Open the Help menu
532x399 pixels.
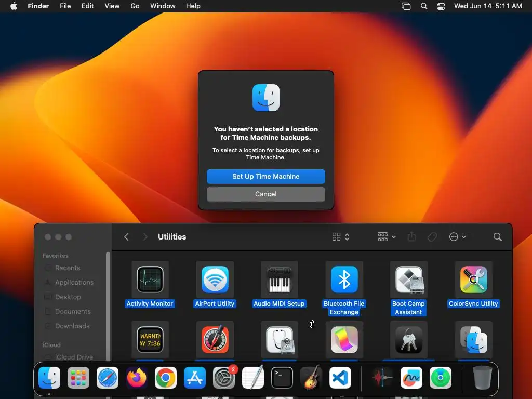point(193,6)
